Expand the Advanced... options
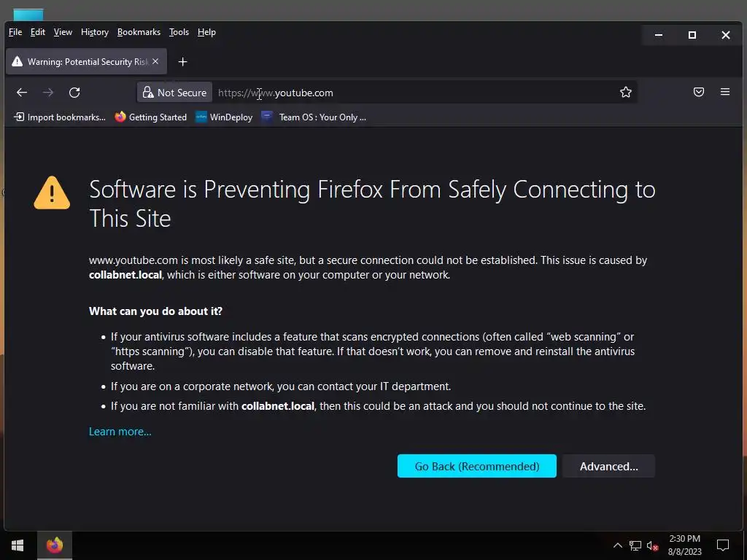Screen dimensions: 747x560 pyautogui.click(x=608, y=466)
